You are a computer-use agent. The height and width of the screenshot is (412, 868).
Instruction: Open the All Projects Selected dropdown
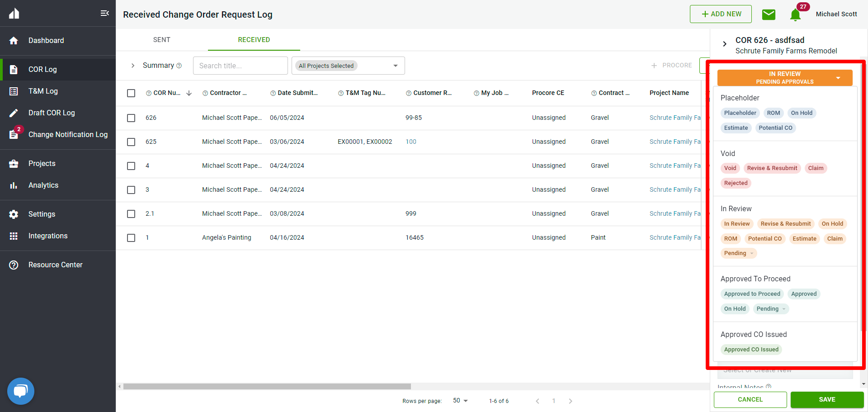348,66
